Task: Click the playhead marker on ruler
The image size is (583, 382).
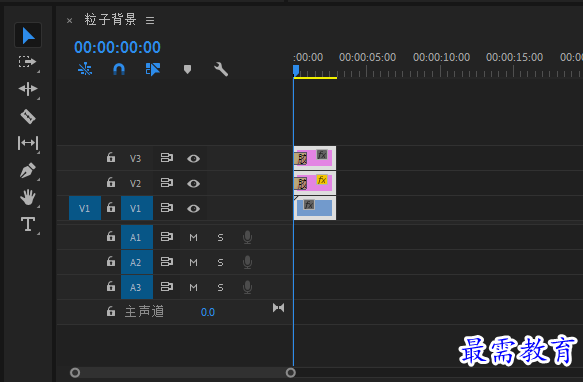Action: [x=296, y=70]
